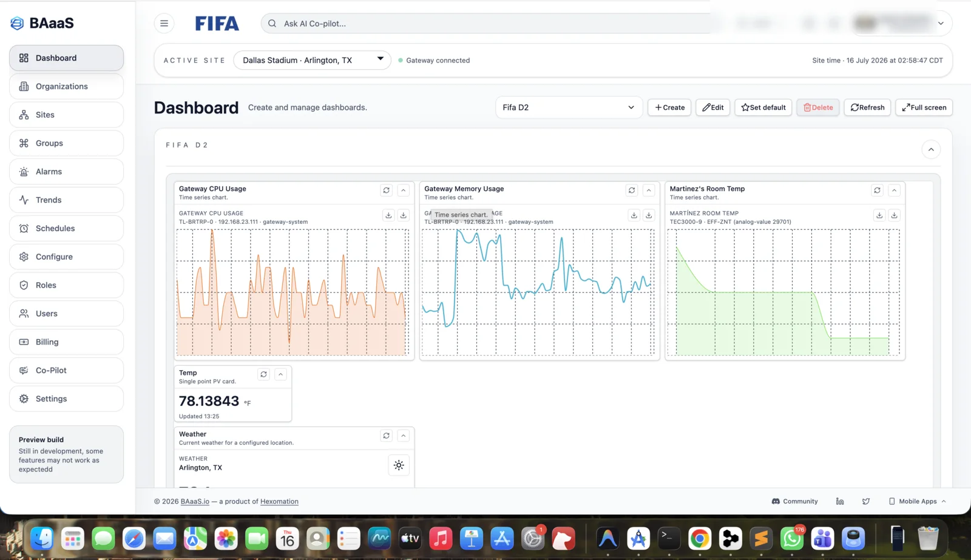Open Groups in the sidebar
This screenshot has height=560, width=971.
click(x=66, y=143)
